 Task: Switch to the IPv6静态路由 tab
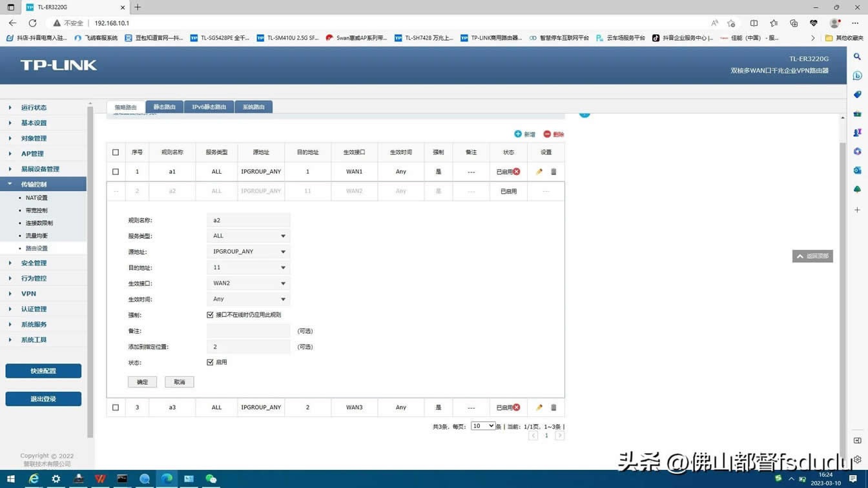[x=209, y=107]
